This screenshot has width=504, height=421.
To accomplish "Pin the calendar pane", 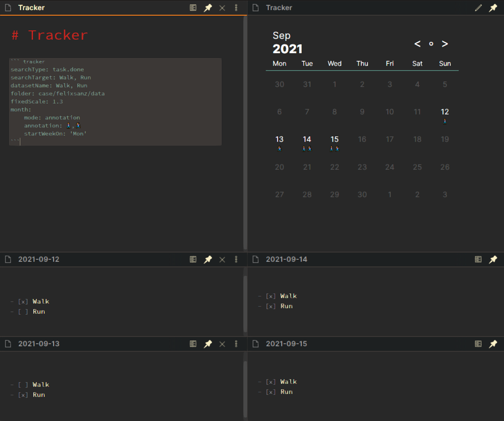I will coord(493,8).
